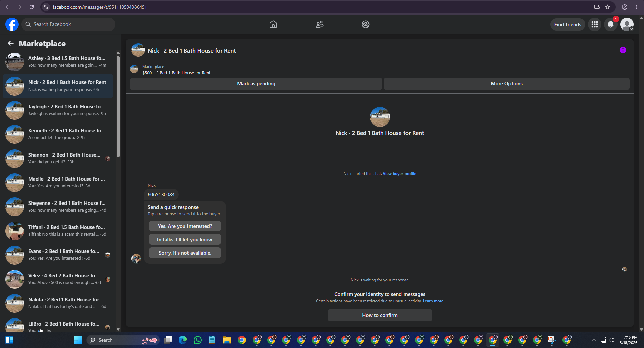Open the Sheyenne conversation

[58, 207]
